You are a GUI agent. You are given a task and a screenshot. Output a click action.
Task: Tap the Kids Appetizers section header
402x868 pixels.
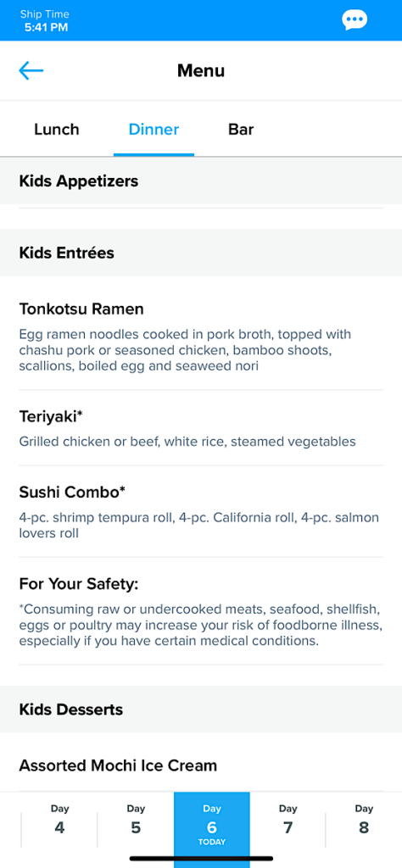coord(201,181)
